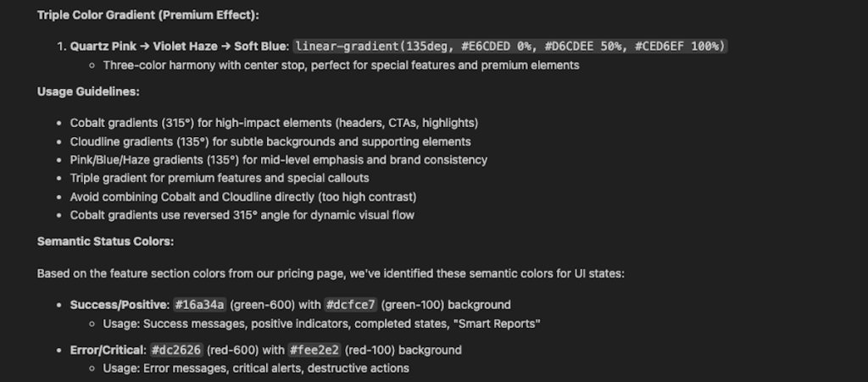Click the #dc2626 red color code
This screenshot has height=382, width=868.
(x=176, y=350)
